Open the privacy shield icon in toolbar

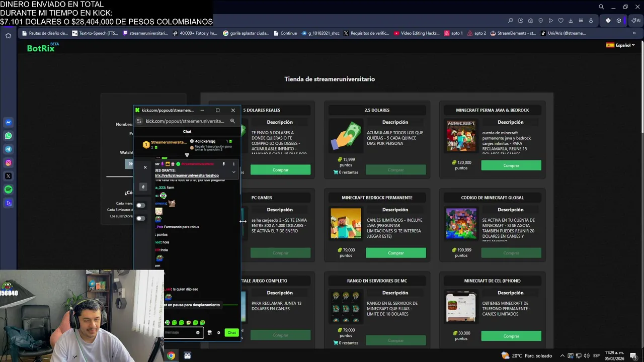click(x=541, y=21)
